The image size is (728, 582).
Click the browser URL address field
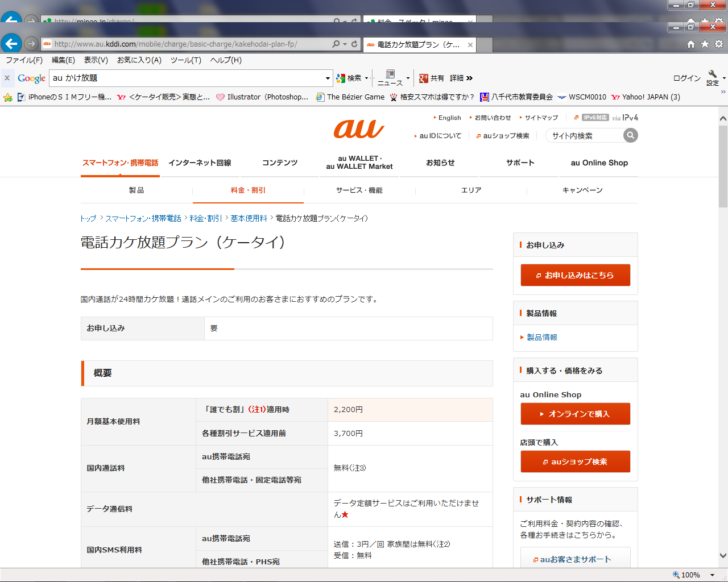pos(185,44)
